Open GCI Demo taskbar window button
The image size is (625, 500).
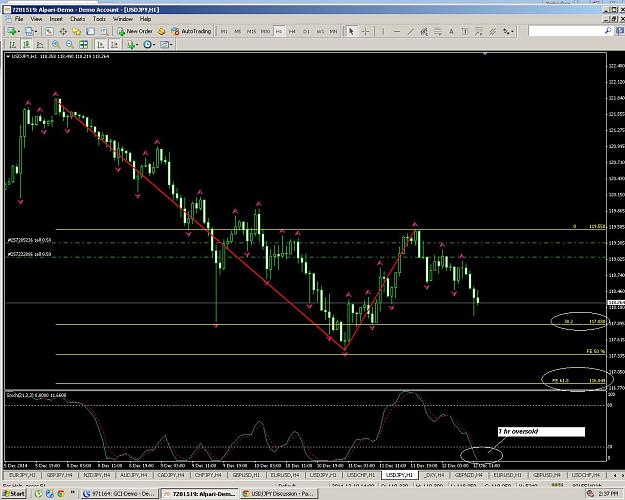120,494
